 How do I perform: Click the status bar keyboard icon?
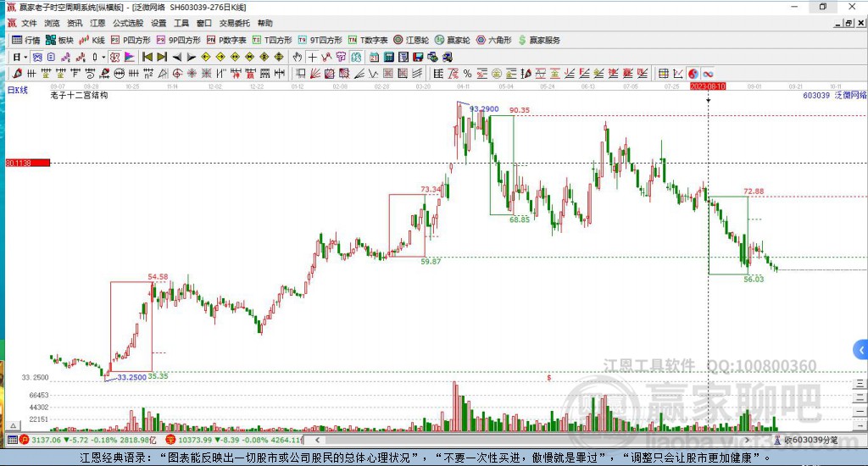click(12, 440)
